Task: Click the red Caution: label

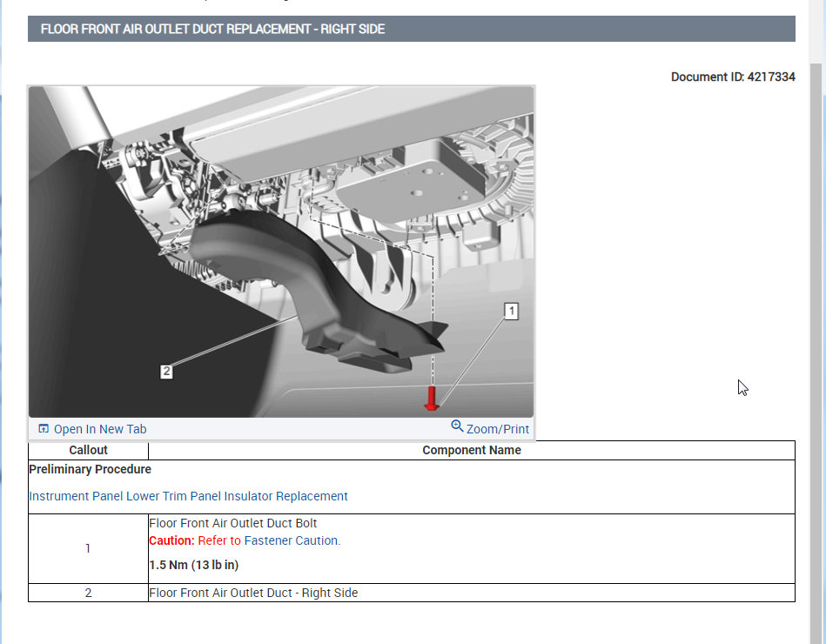Action: 171,540
